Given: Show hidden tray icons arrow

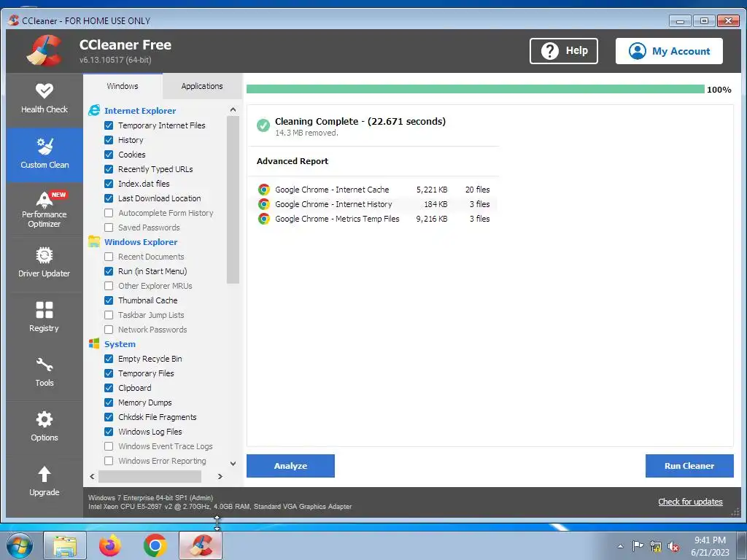Looking at the screenshot, I should click(620, 546).
